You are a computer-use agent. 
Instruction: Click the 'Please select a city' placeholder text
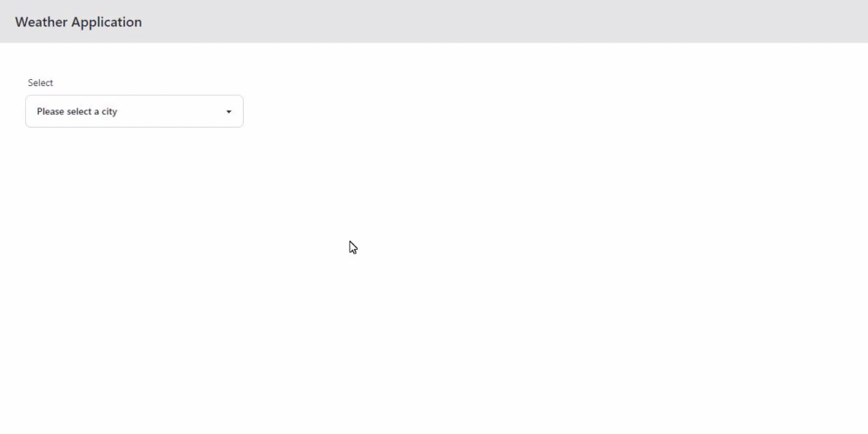[77, 111]
